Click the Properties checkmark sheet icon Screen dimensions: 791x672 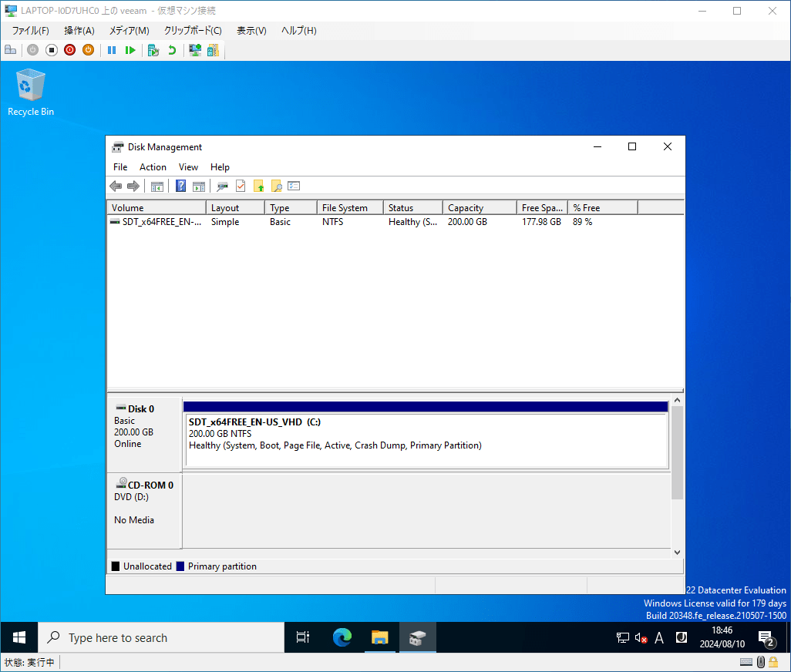click(x=241, y=186)
